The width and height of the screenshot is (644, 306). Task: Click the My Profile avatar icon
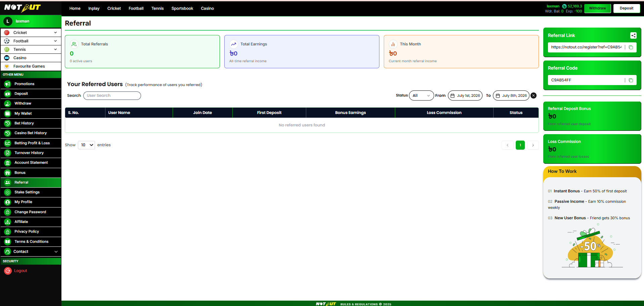[8, 202]
